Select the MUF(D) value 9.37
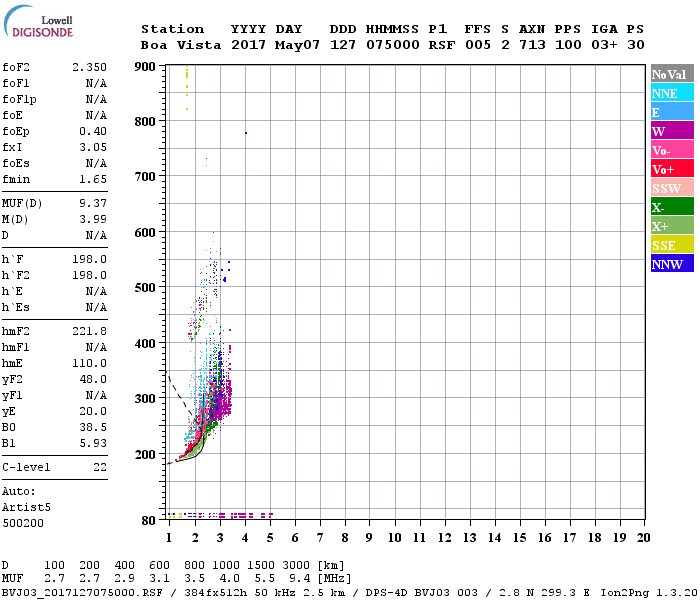 (93, 204)
